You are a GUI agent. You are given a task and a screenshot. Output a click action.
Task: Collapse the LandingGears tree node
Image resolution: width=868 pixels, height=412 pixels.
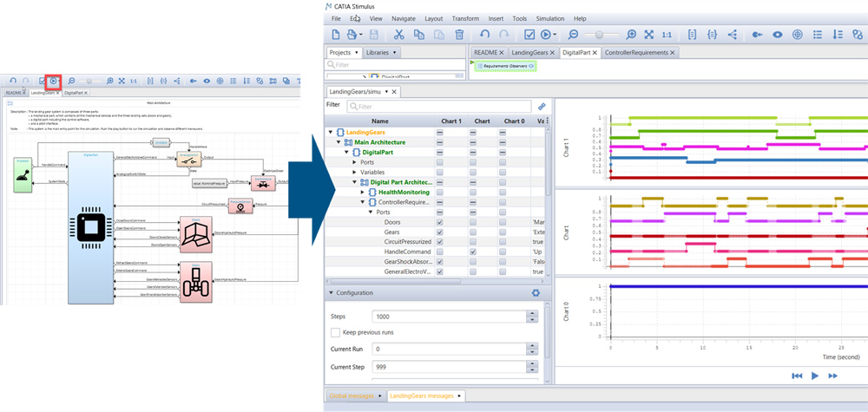tap(331, 132)
